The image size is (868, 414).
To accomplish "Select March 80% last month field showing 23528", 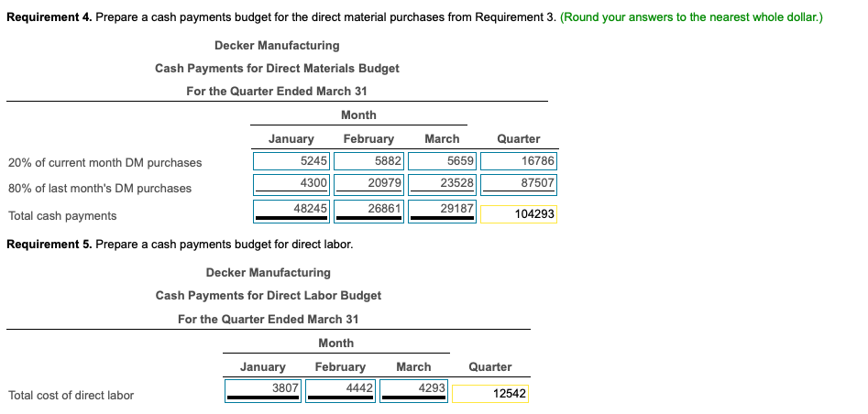I will tap(443, 185).
